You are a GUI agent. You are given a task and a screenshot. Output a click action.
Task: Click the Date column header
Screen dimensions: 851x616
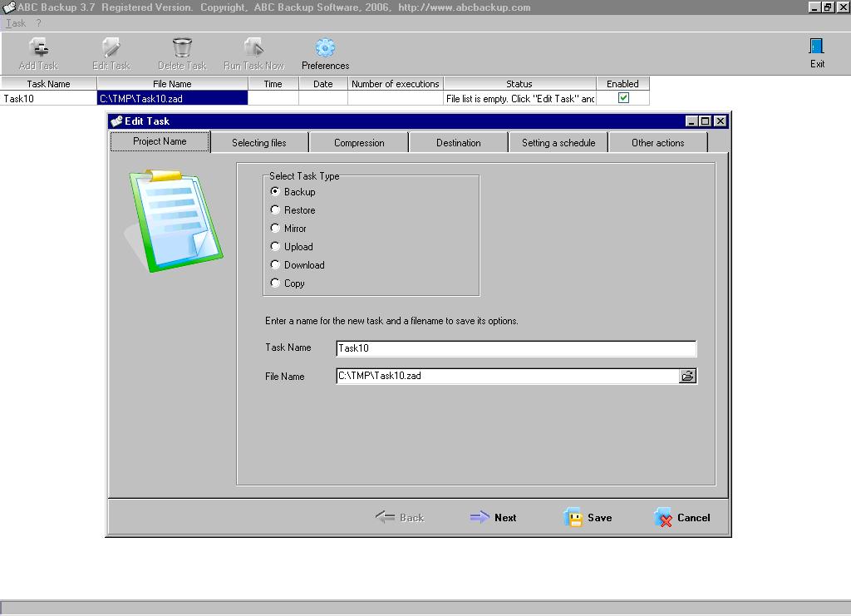coord(323,84)
